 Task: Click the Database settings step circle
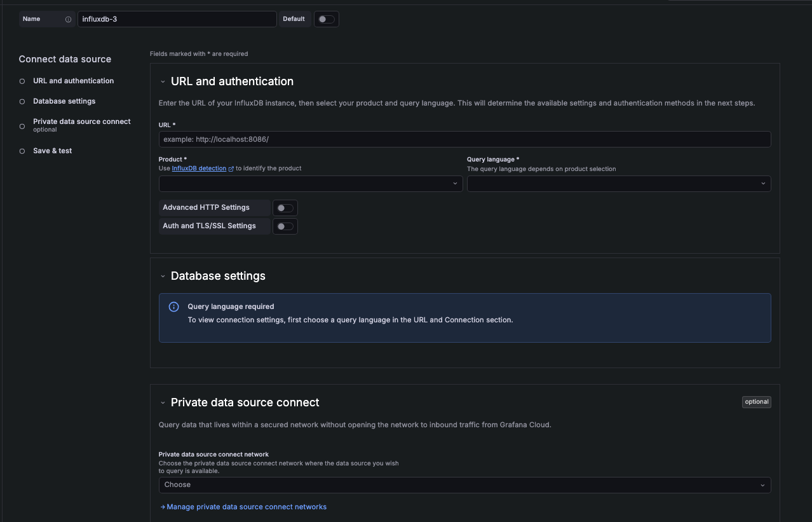23,101
